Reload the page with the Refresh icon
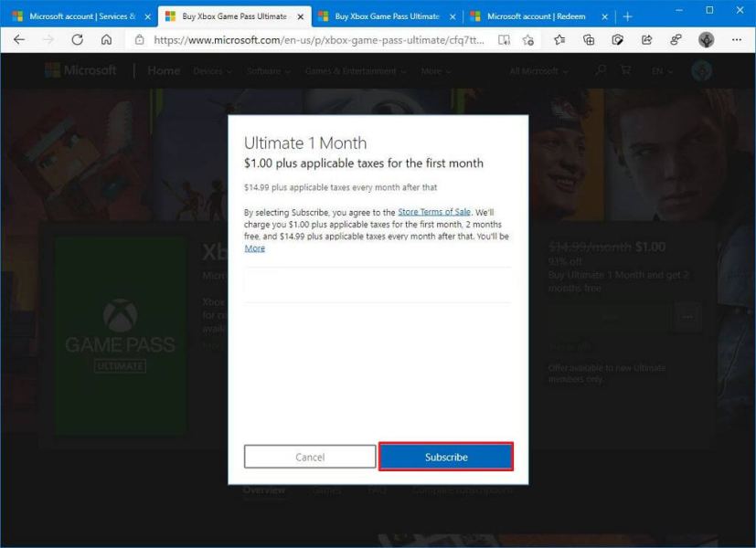This screenshot has width=756, height=548. click(x=77, y=39)
